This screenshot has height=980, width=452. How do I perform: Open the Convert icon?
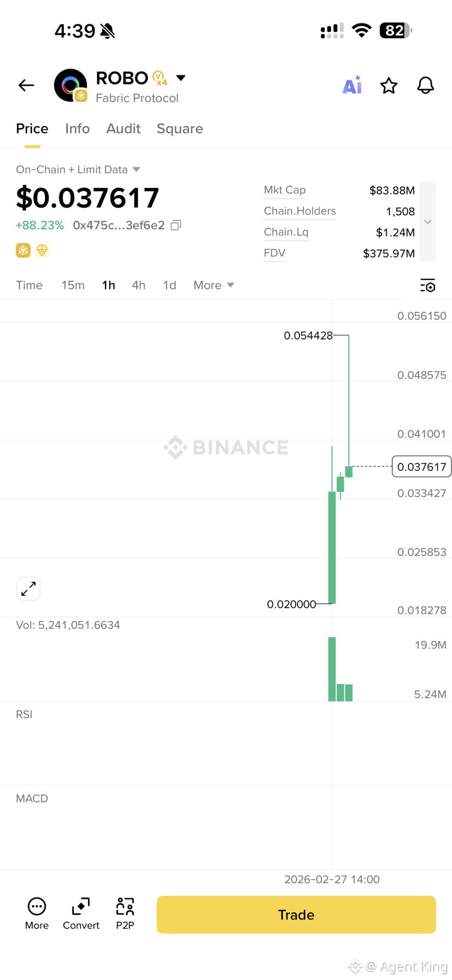pos(81,906)
